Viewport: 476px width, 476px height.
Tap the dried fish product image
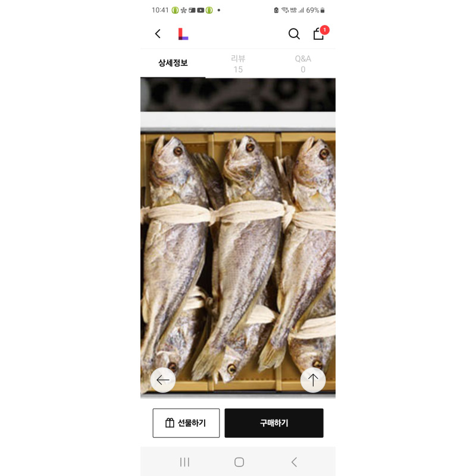(238, 262)
